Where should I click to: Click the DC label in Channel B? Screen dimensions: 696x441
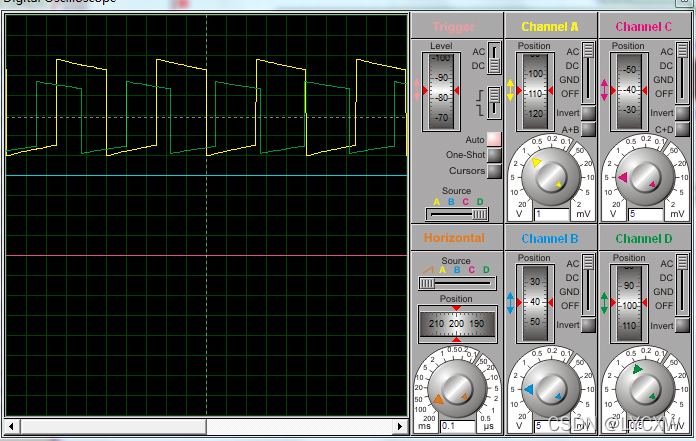[x=572, y=278]
